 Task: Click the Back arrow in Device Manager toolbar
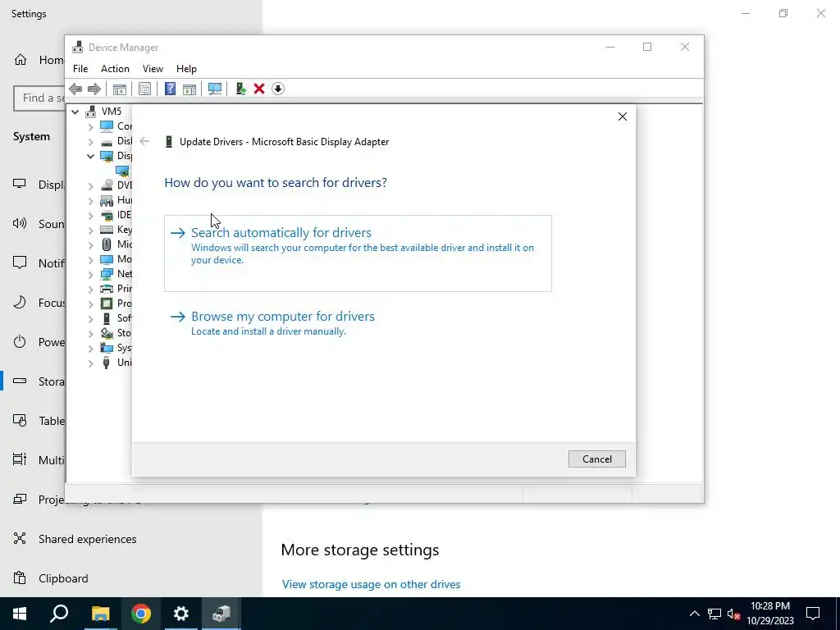coord(75,89)
